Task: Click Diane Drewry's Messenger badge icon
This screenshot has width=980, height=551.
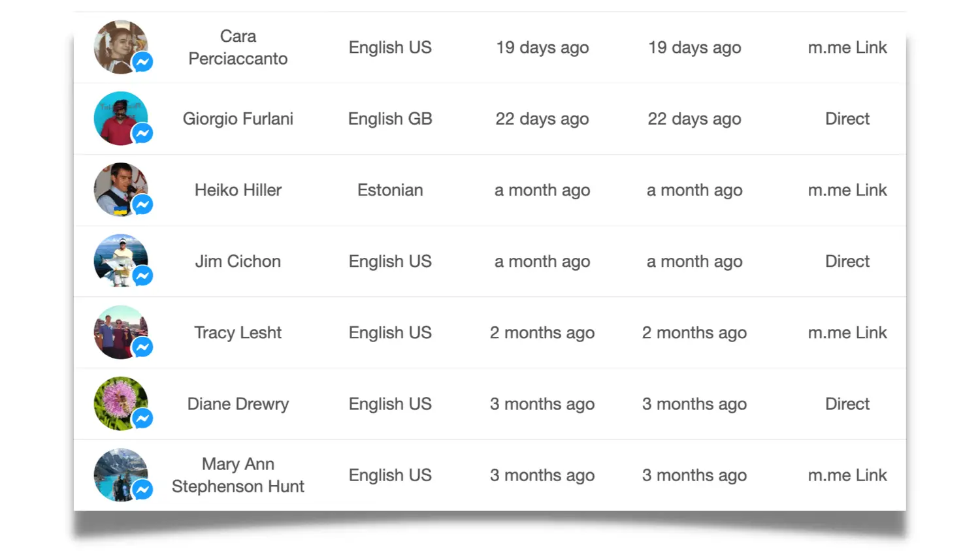Action: click(142, 418)
